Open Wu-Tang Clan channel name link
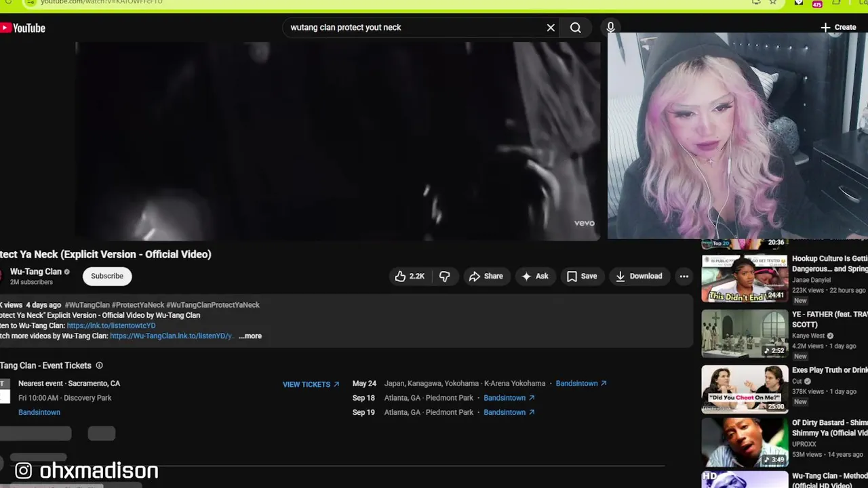868x488 pixels. coord(35,271)
